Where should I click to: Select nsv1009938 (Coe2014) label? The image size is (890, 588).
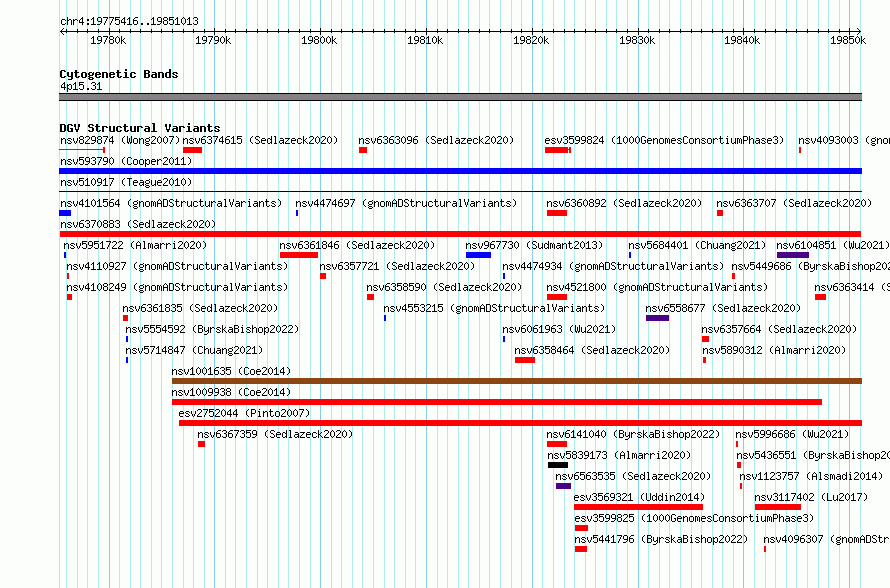[x=231, y=392]
